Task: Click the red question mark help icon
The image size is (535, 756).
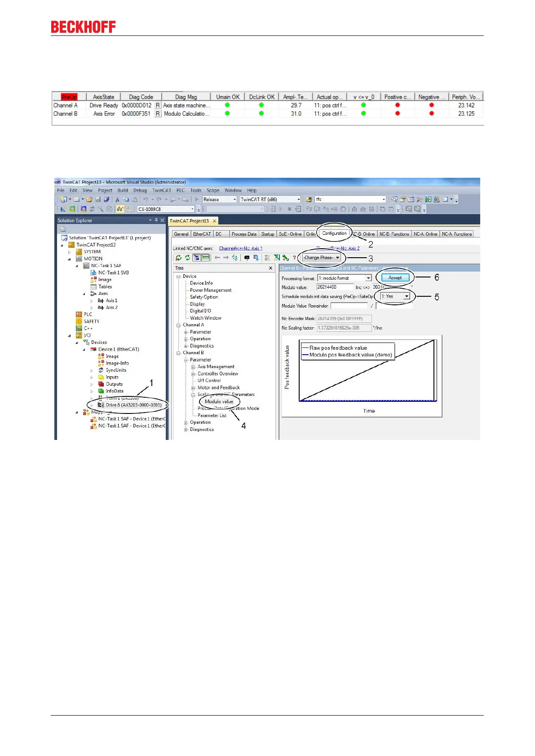Action: pos(294,258)
